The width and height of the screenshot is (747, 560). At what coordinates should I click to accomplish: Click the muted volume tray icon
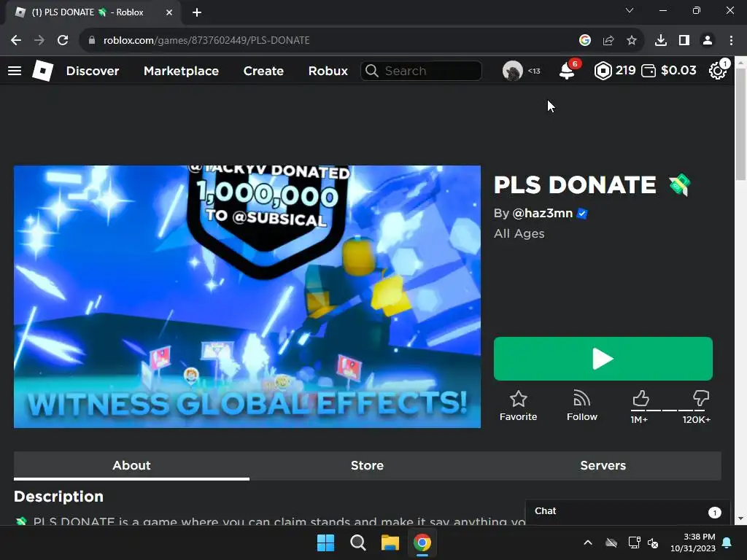653,542
